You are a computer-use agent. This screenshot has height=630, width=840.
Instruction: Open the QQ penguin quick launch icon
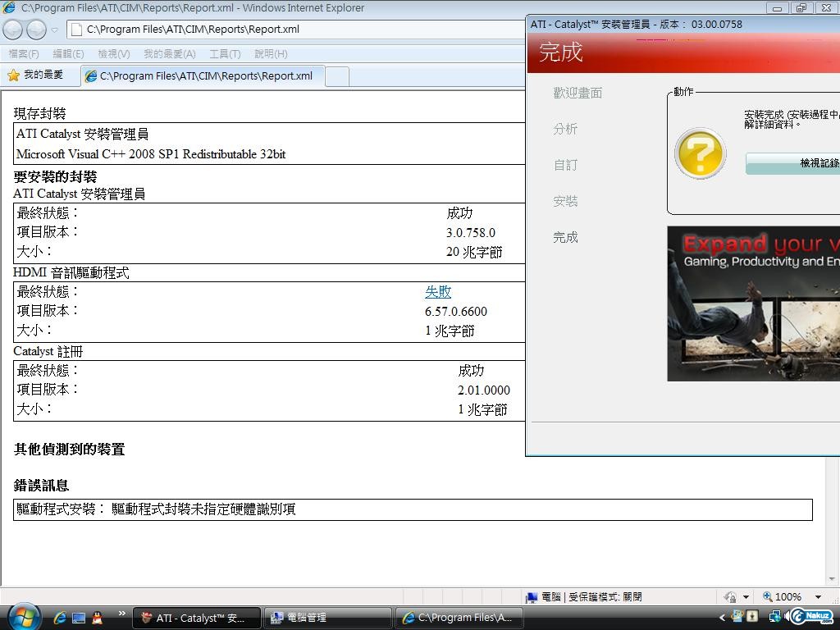[x=98, y=618]
